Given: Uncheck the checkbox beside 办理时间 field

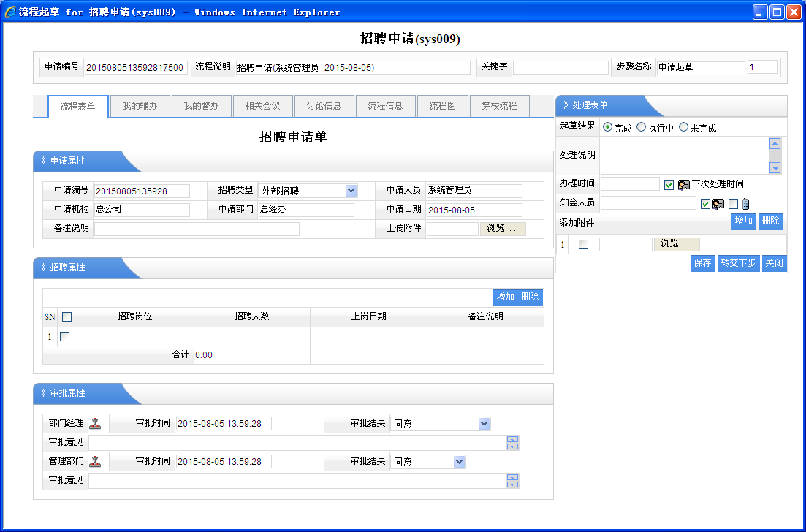Looking at the screenshot, I should (669, 184).
